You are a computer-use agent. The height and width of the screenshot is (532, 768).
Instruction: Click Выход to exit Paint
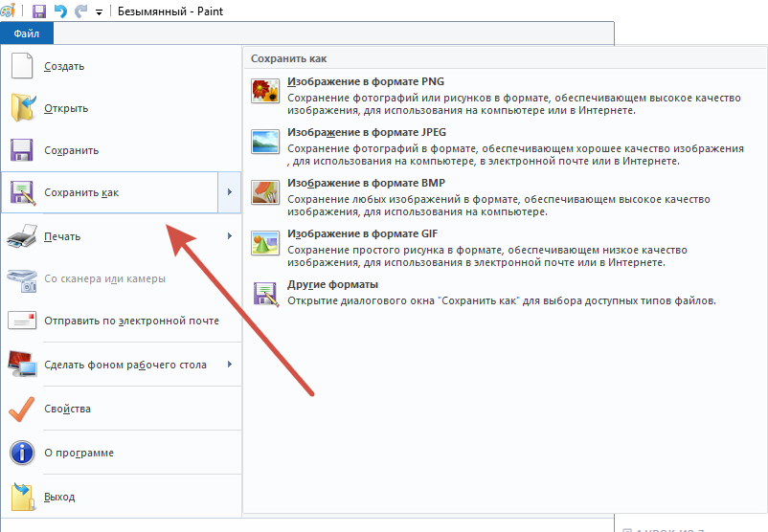(x=59, y=498)
